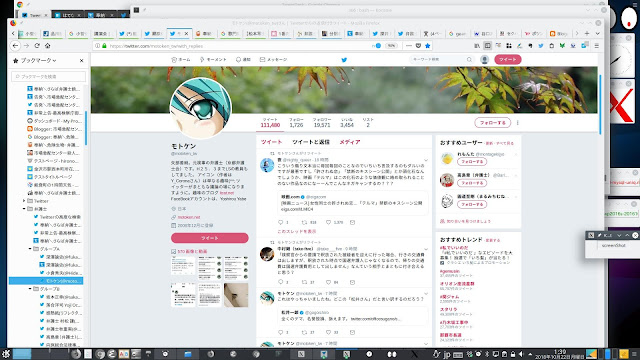Star the page with the bookmark icon
The width and height of the screenshot is (640, 360).
[428, 46]
